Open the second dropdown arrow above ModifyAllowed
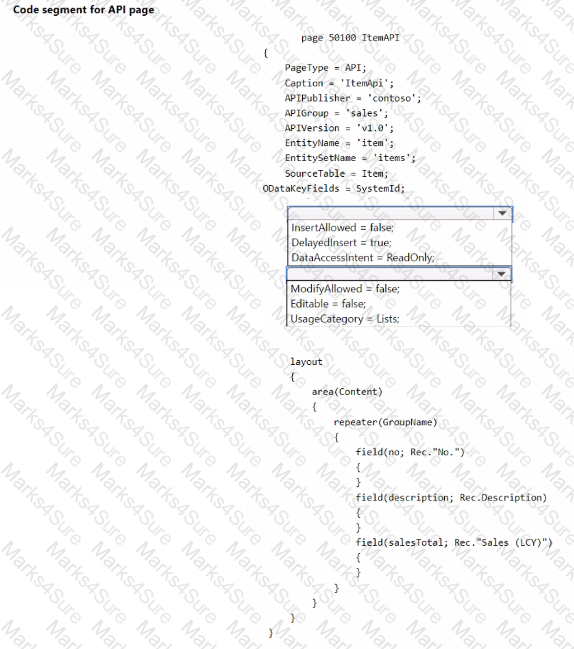 coord(502,274)
